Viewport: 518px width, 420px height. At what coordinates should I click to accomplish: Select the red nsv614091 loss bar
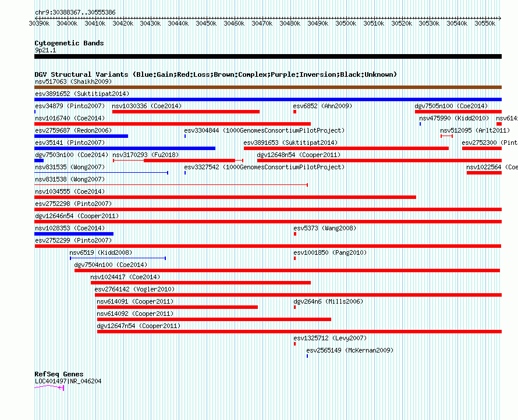(178, 307)
